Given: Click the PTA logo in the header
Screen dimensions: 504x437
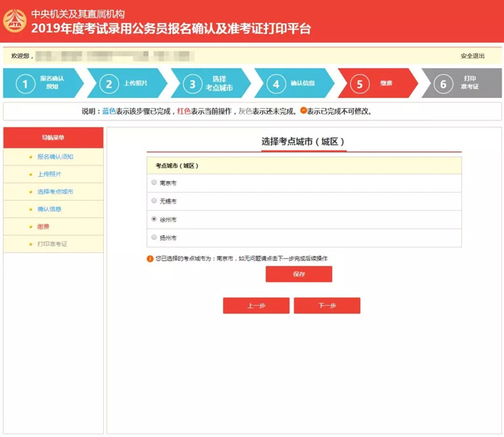Looking at the screenshot, I should point(15,21).
